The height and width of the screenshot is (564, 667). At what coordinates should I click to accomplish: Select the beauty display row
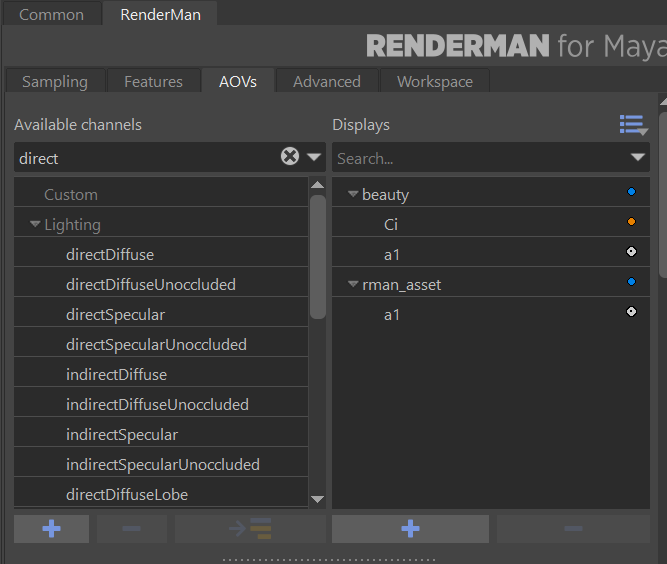491,194
